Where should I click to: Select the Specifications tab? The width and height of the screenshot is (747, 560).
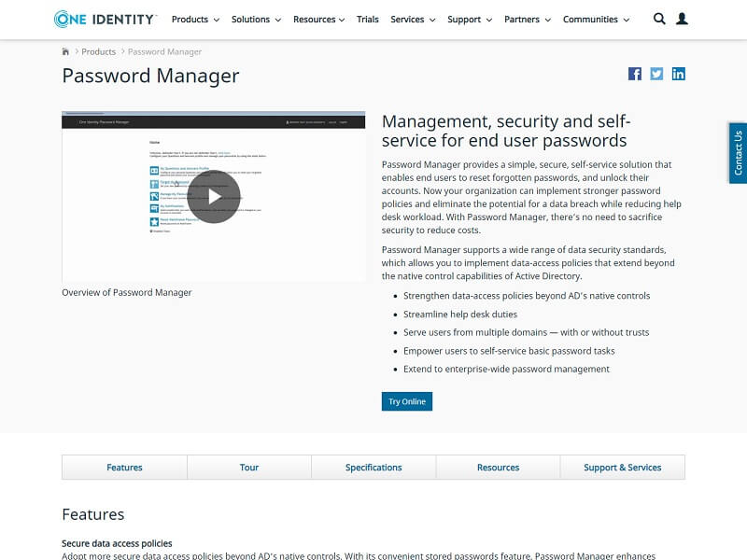[373, 468]
